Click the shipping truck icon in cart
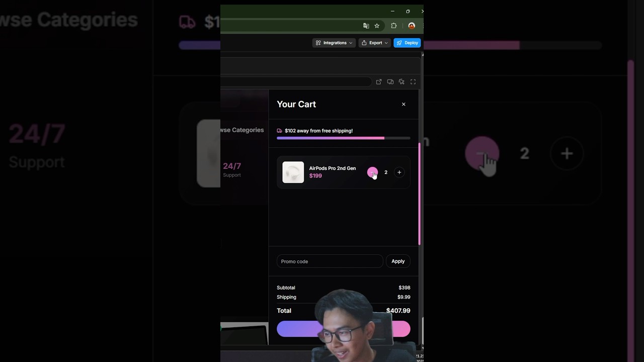Viewport: 644px width, 362px height. coord(279,131)
